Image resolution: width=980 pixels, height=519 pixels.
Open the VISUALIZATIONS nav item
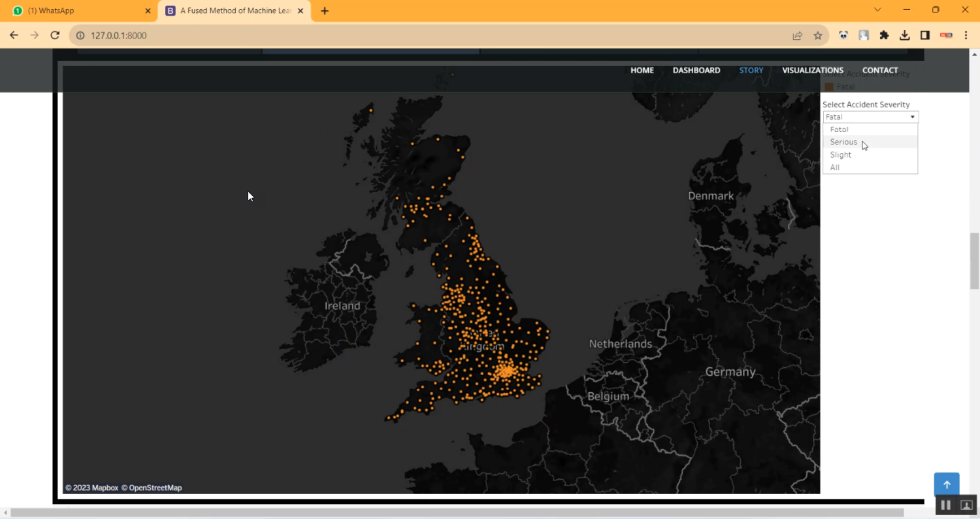click(x=812, y=71)
